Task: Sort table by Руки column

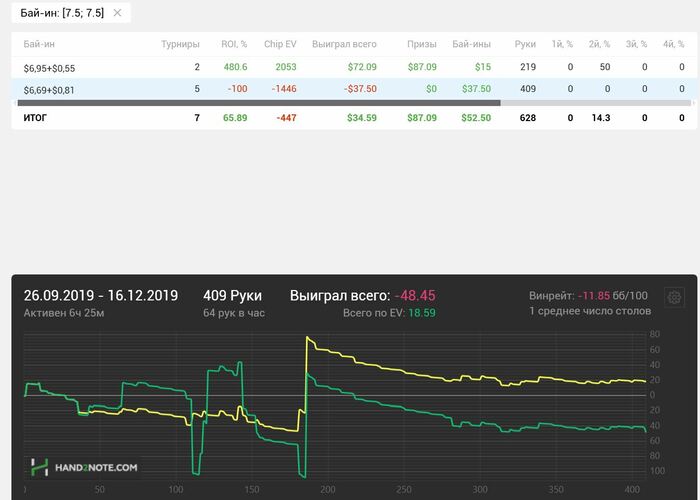Action: tap(525, 44)
